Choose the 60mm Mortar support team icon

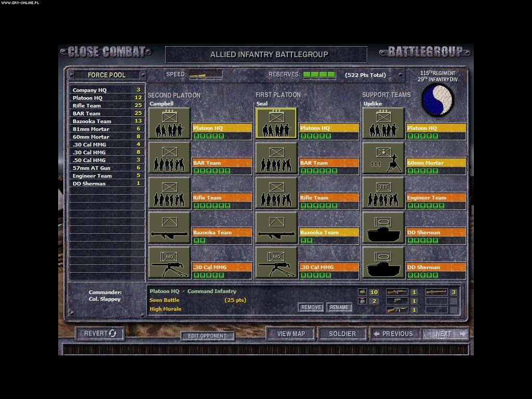pos(383,158)
